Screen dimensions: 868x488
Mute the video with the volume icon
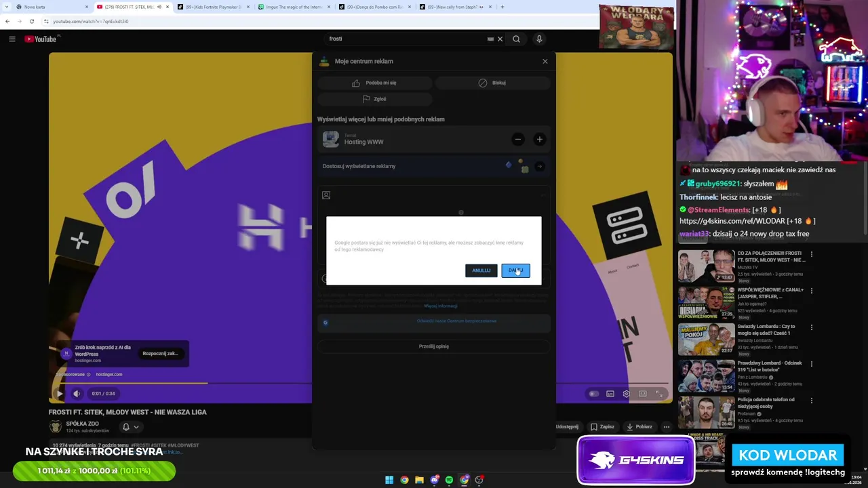click(x=77, y=394)
